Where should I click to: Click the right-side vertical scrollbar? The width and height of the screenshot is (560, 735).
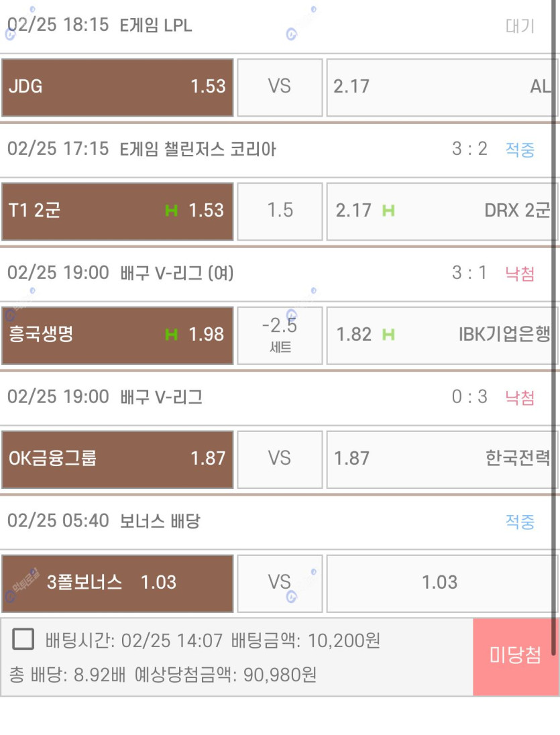coord(554,328)
